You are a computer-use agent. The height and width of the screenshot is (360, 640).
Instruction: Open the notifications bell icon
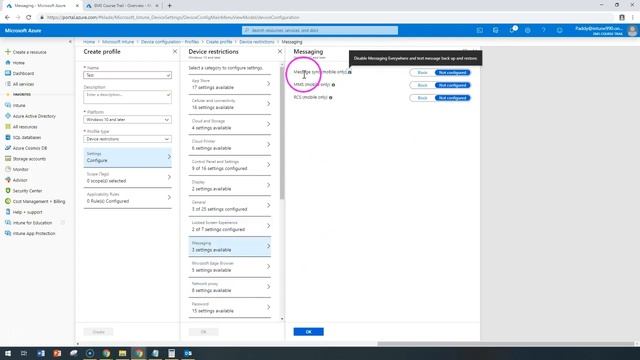pyautogui.click(x=512, y=30)
